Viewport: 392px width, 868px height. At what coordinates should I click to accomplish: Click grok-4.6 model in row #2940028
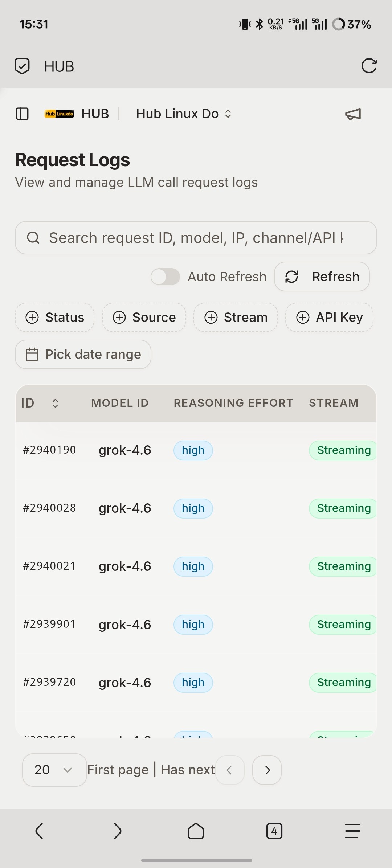[x=125, y=508]
